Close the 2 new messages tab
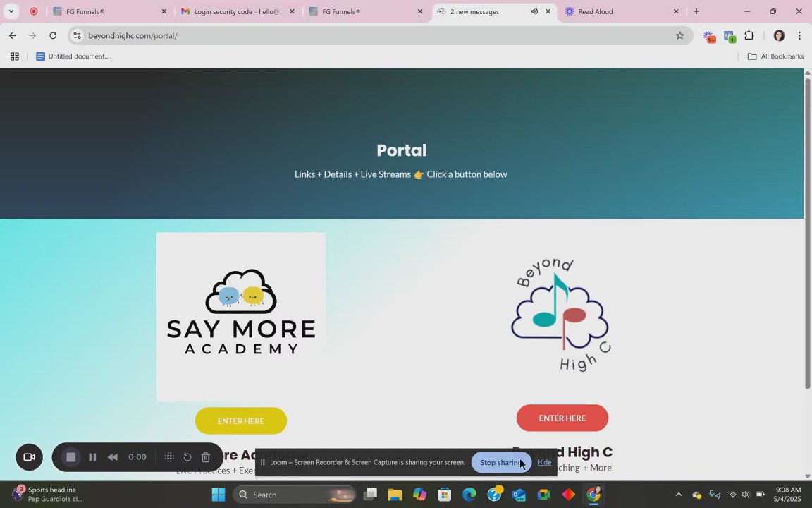The width and height of the screenshot is (812, 508). coord(548,11)
